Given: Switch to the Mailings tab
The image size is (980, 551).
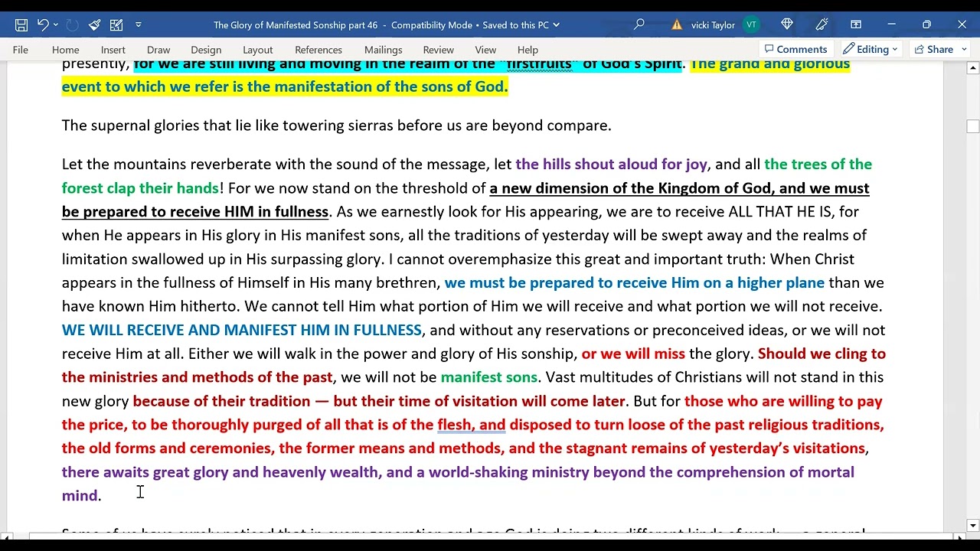Looking at the screenshot, I should click(384, 50).
